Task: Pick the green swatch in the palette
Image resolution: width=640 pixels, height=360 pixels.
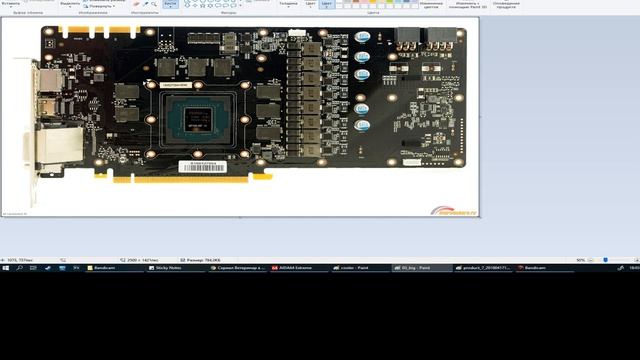Action: [x=390, y=2]
